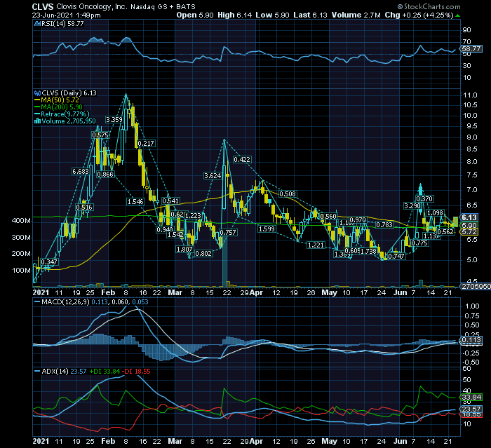Screen dimensions: 491x448
Task: Click the 23-Jun-2021 1:49pm timestamp
Action: [67, 15]
